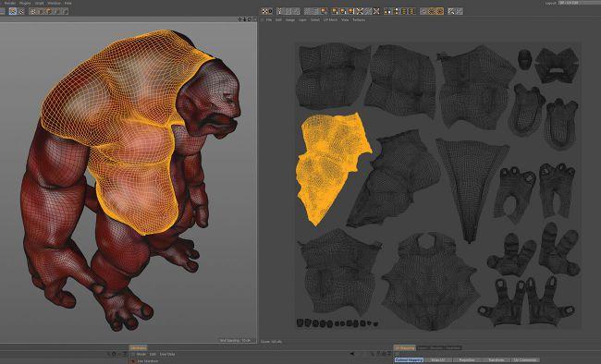This screenshot has height=364, width=601.
Task: Switch to the UV Mapping tab
Action: [405, 348]
